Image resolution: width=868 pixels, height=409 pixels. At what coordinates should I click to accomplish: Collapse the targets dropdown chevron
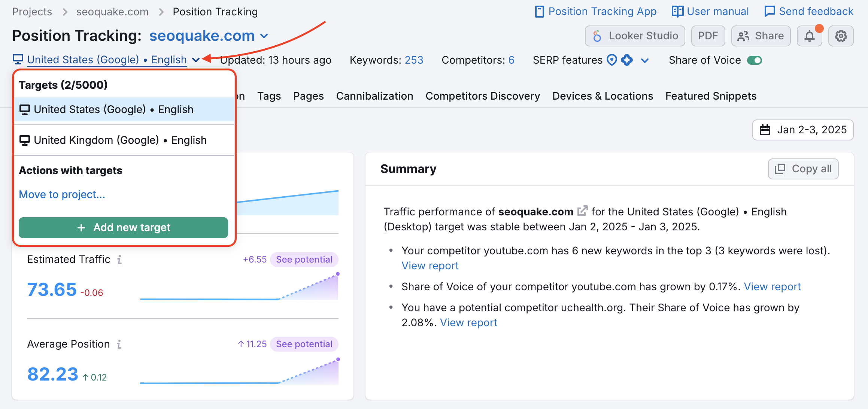click(196, 60)
